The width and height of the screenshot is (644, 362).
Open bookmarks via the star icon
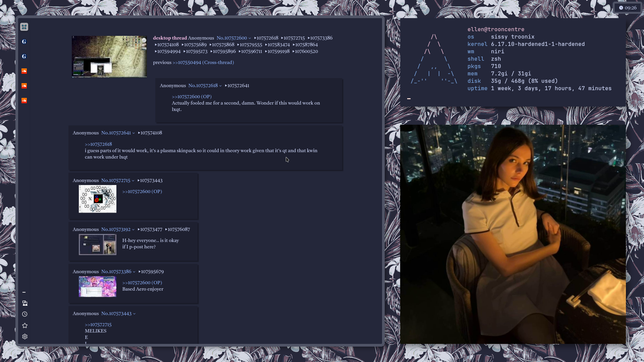(25, 325)
